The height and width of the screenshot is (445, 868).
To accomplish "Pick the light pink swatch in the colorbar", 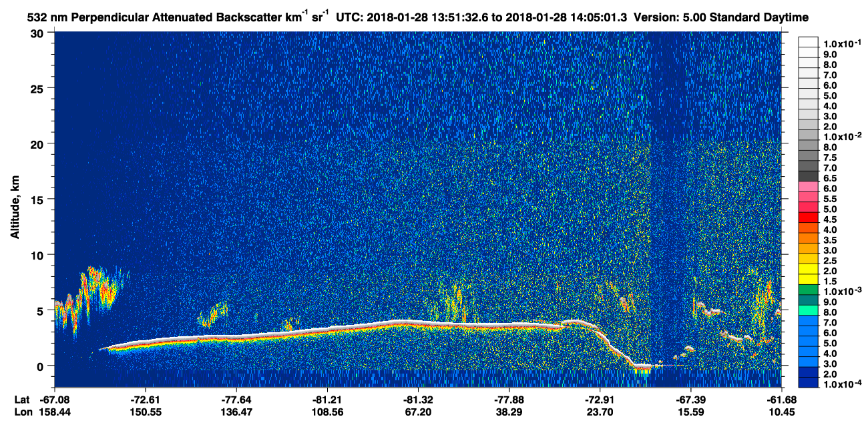I will click(808, 186).
